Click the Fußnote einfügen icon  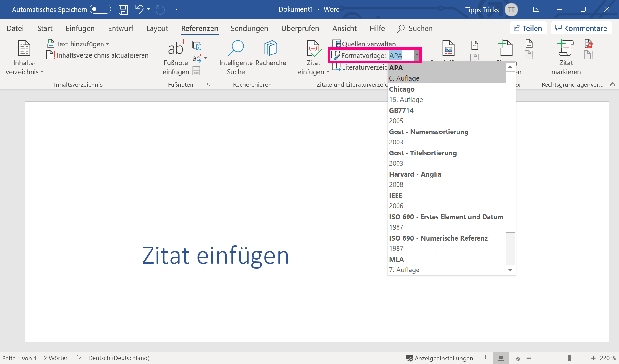[176, 48]
